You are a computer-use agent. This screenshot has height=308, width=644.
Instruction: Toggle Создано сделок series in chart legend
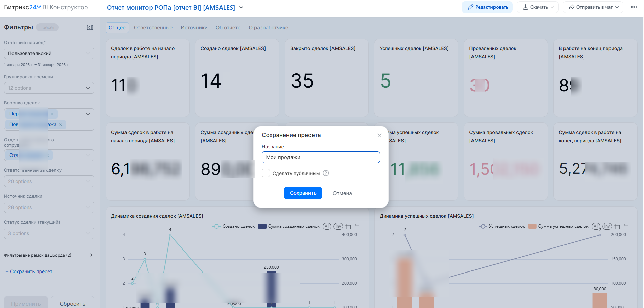233,227
